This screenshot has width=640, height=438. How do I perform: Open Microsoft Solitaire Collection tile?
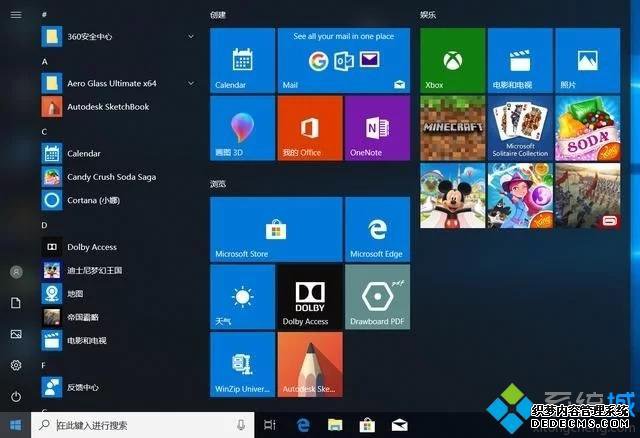pyautogui.click(x=520, y=128)
